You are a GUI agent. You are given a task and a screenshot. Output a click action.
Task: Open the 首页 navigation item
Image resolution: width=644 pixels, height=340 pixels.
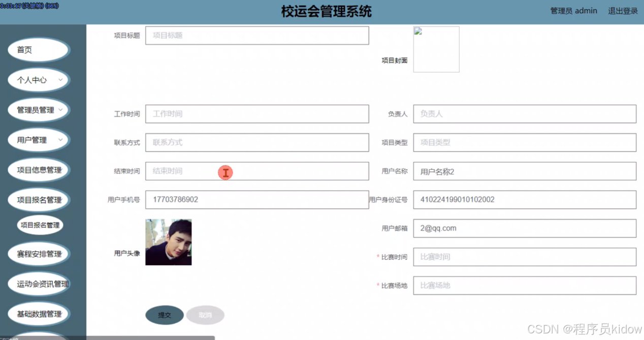38,50
